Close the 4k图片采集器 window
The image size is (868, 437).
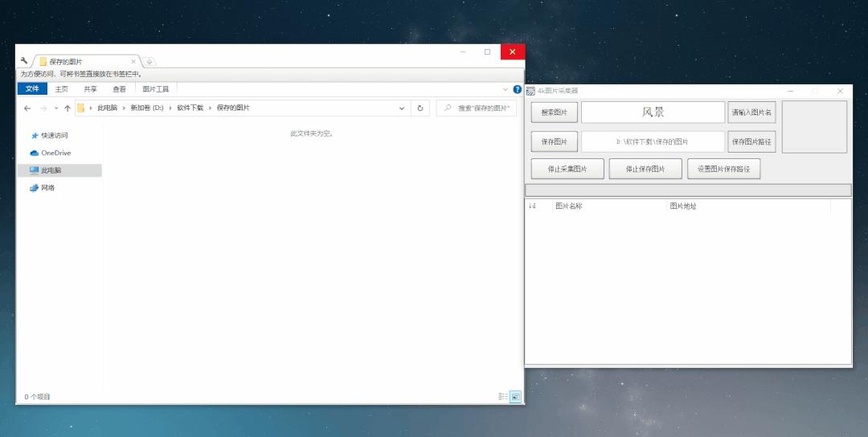[x=840, y=91]
